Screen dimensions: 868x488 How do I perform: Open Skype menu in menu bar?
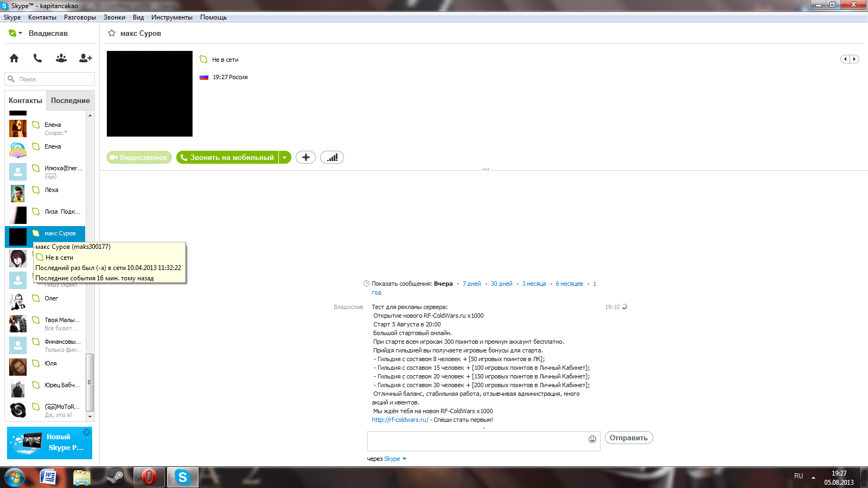(12, 17)
